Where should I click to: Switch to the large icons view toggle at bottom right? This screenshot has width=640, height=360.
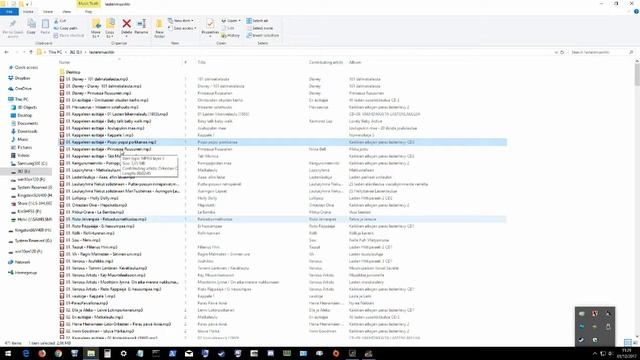(x=635, y=342)
